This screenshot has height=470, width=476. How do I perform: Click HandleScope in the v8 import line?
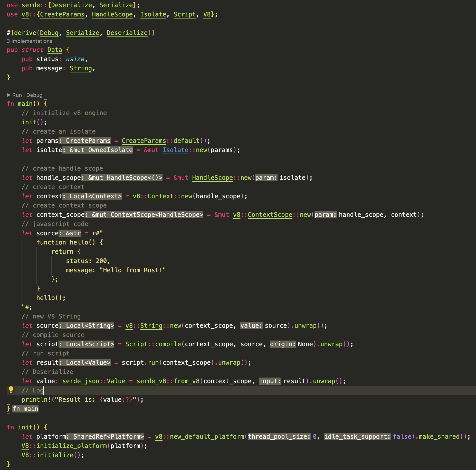[112, 14]
